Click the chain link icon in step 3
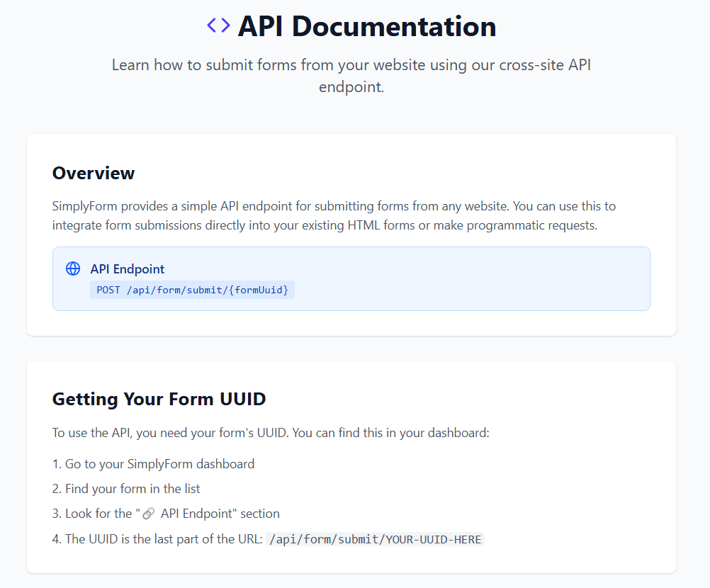 [x=149, y=514]
